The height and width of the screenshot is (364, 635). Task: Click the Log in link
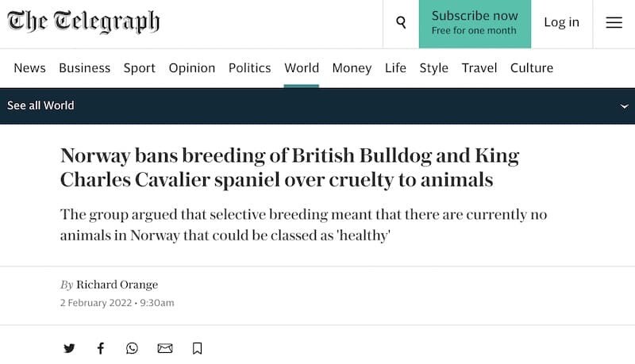tap(562, 22)
